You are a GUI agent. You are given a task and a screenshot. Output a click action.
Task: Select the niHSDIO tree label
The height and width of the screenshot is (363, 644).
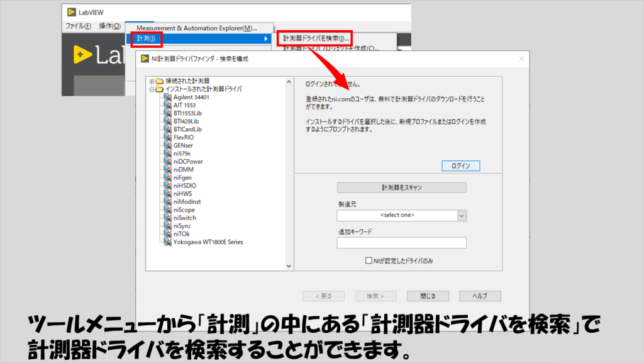tap(185, 186)
